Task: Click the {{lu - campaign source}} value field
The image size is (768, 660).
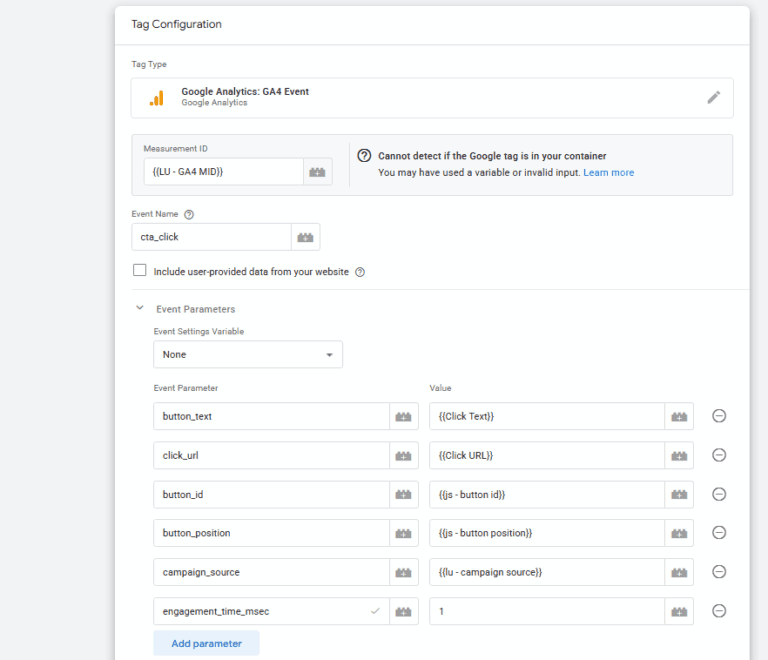Action: click(546, 572)
